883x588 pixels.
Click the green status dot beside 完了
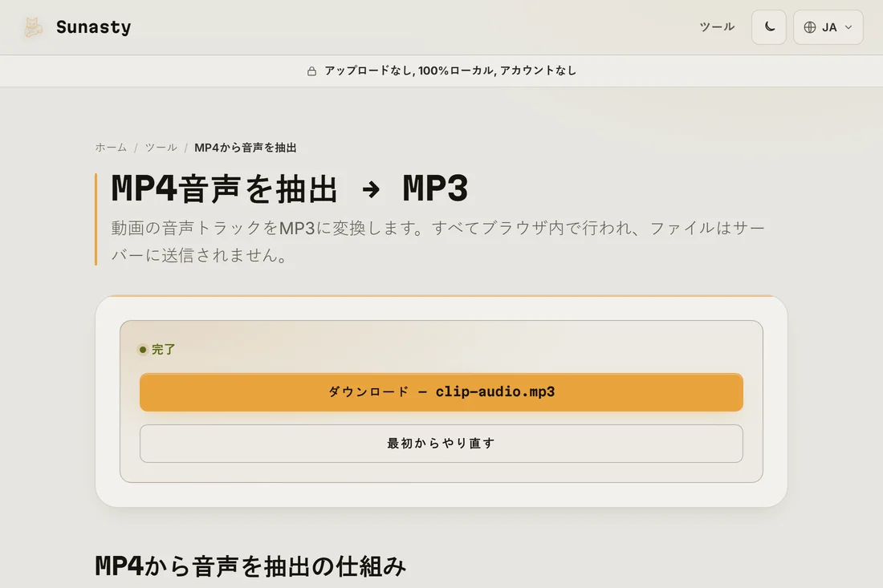[x=143, y=350]
